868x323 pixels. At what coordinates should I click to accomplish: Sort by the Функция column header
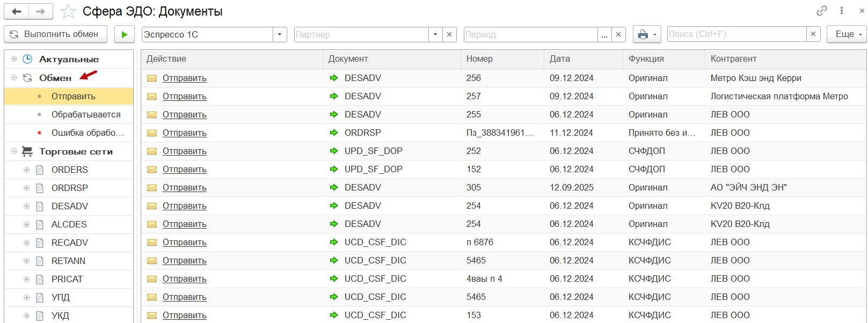pos(664,59)
